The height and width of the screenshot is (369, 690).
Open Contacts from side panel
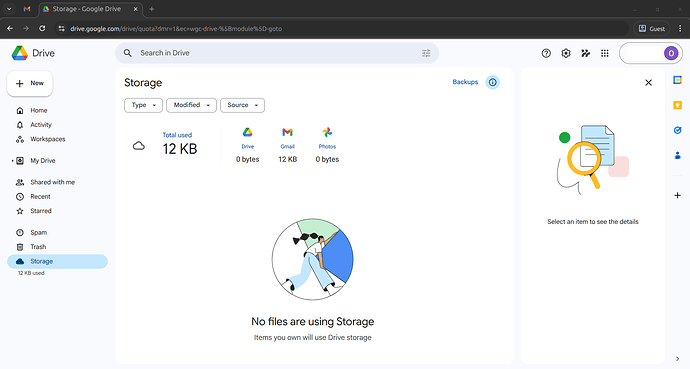(x=678, y=155)
